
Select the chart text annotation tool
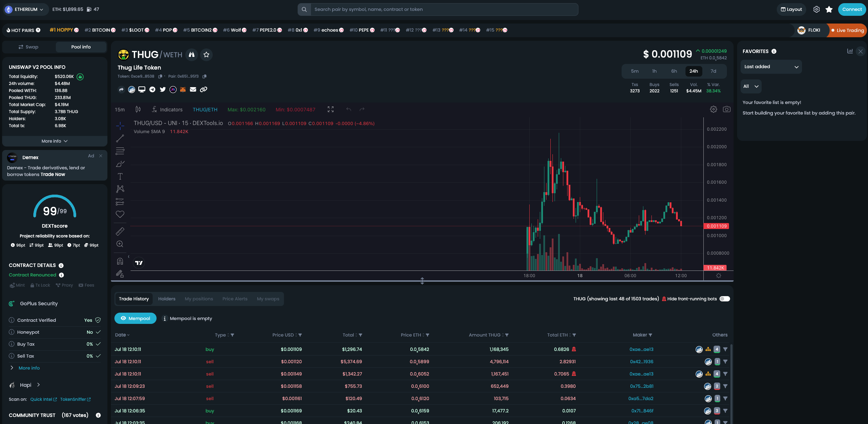coord(120,176)
